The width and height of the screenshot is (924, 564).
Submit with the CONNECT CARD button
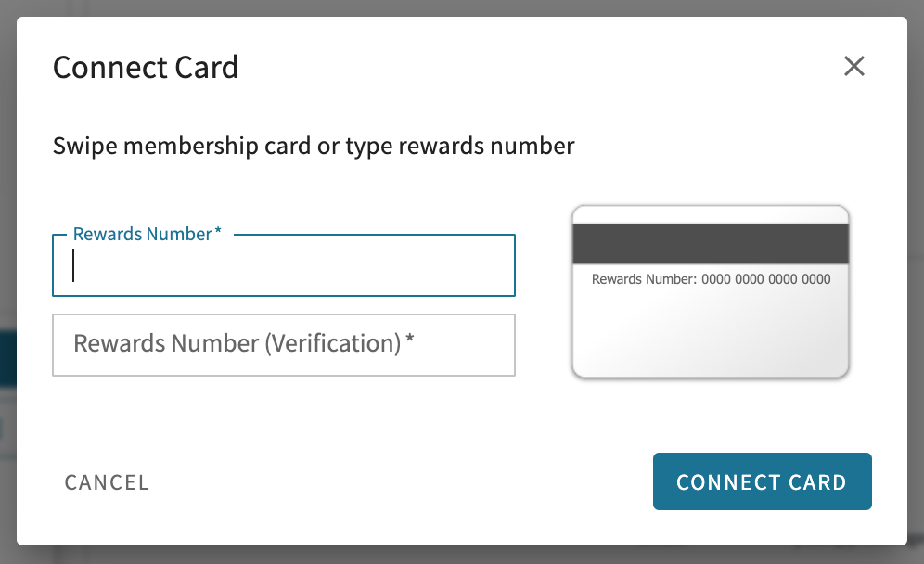(x=762, y=481)
